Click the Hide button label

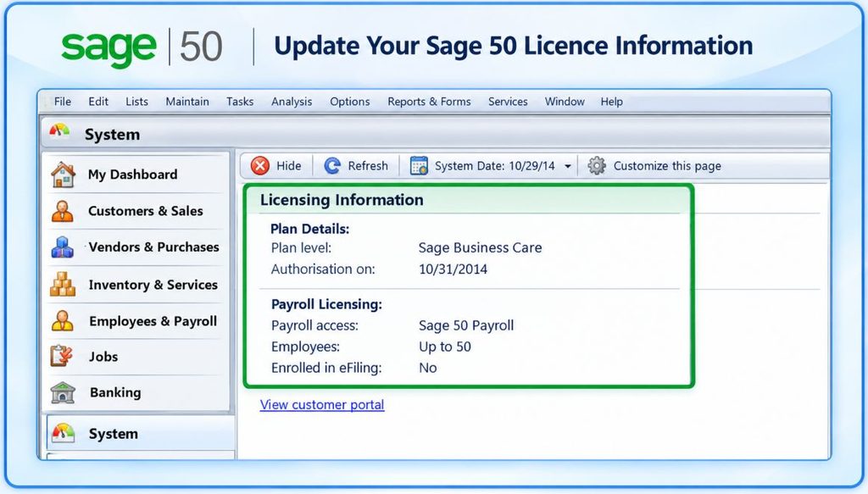tap(289, 166)
